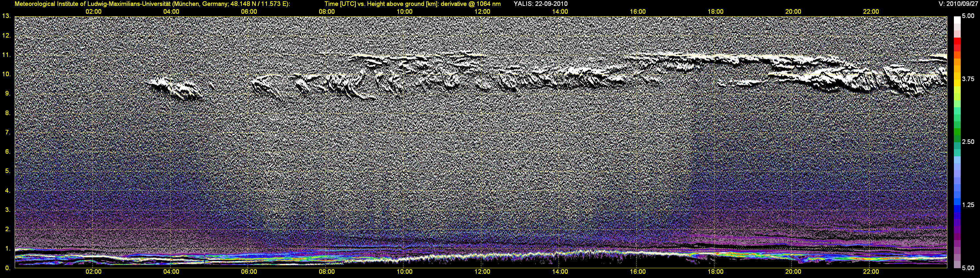
Task: Select 22:00 on the bottom time axis
Action: coord(871,272)
